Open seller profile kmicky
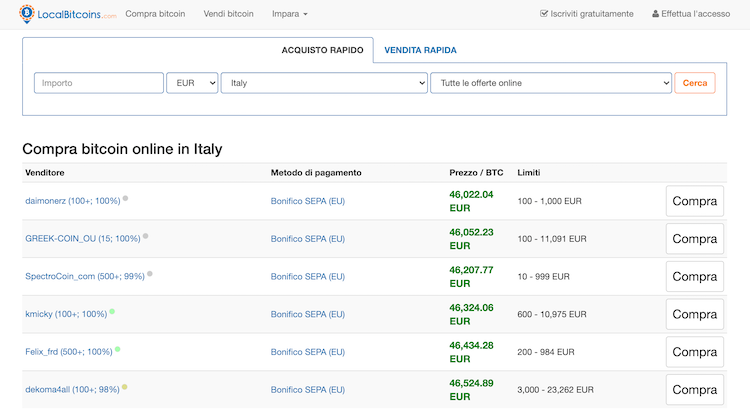The width and height of the screenshot is (750, 415). point(66,315)
